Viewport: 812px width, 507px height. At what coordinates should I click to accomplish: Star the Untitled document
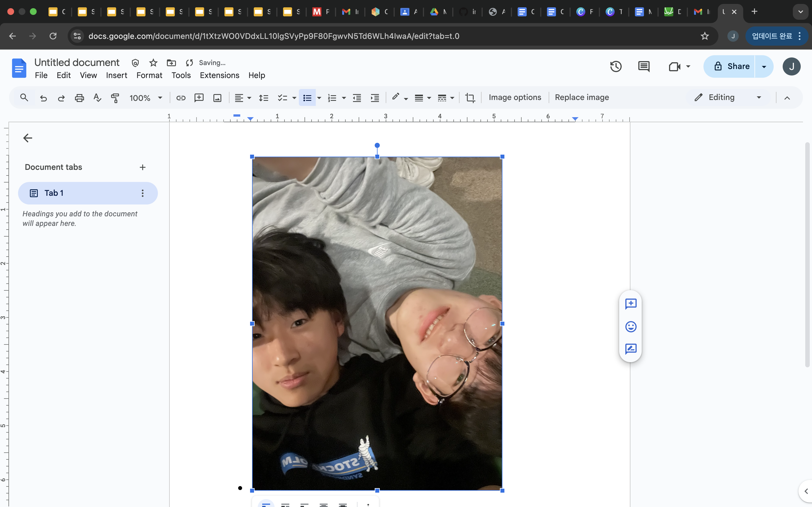(x=153, y=63)
